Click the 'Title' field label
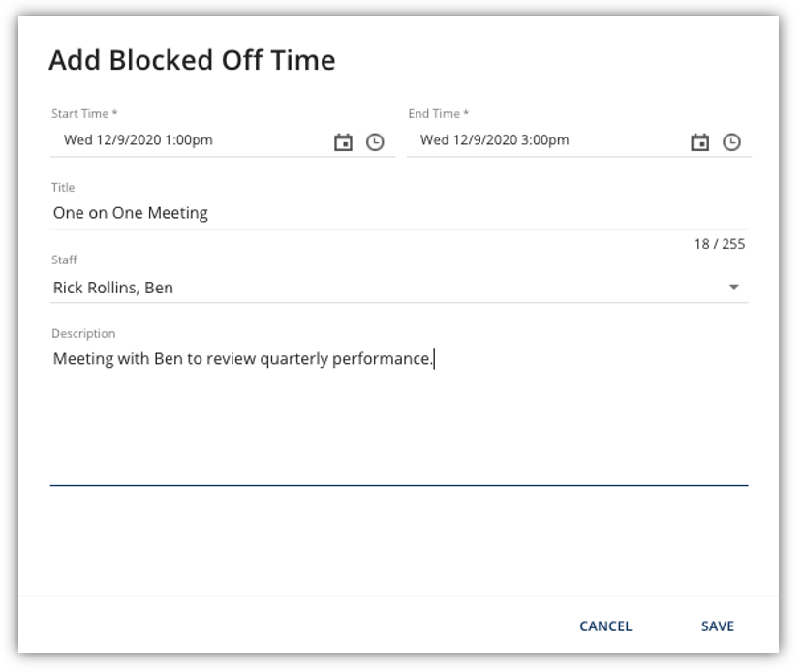This screenshot has width=803, height=672. pos(63,187)
